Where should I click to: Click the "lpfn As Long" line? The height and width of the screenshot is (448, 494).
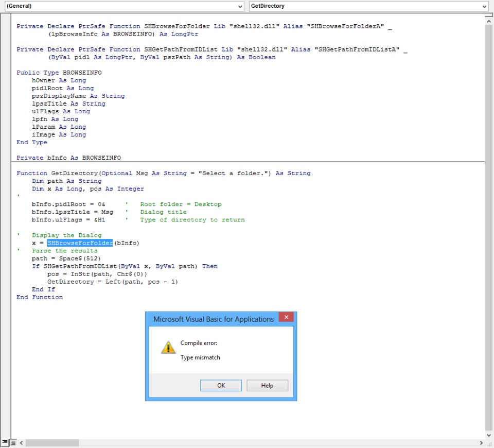click(55, 119)
